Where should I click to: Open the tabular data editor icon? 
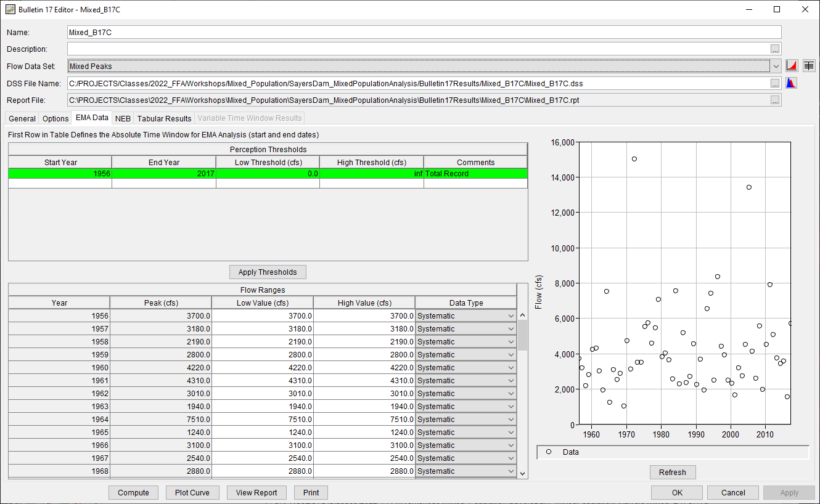(809, 65)
